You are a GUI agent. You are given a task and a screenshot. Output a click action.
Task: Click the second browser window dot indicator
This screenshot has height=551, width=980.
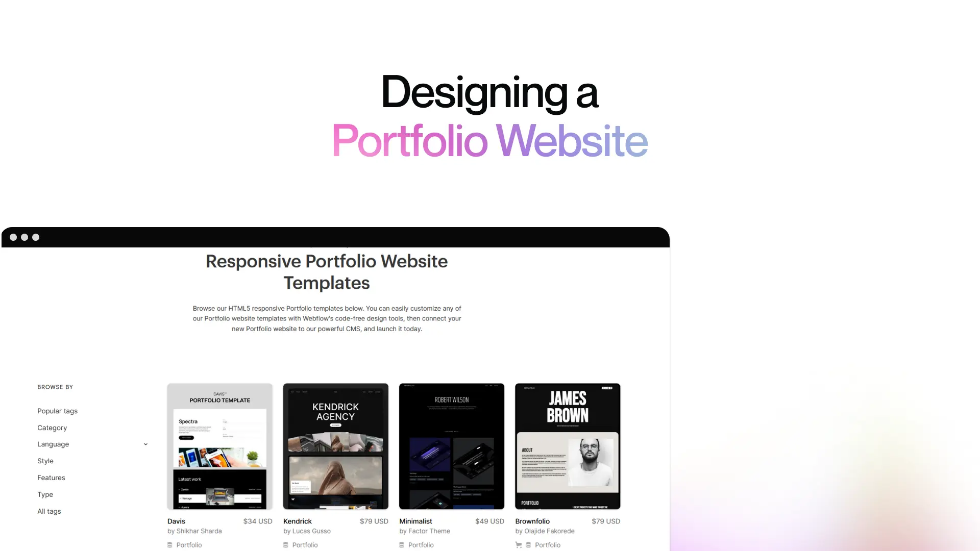(x=25, y=237)
